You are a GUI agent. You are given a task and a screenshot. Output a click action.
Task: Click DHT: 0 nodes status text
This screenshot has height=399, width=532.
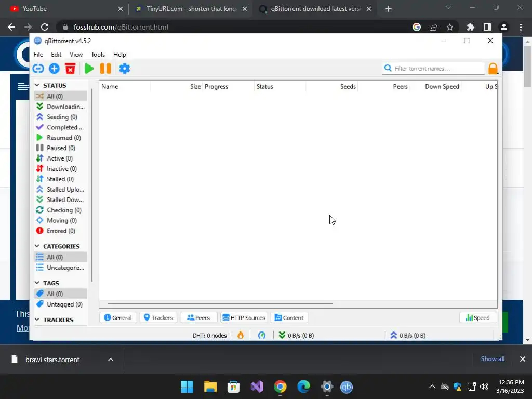[210, 336]
